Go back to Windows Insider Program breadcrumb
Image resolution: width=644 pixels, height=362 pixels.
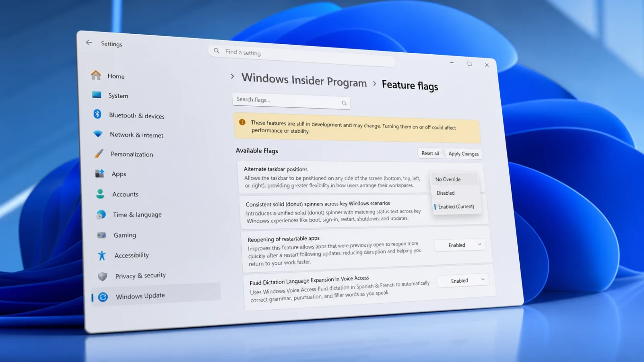point(304,80)
